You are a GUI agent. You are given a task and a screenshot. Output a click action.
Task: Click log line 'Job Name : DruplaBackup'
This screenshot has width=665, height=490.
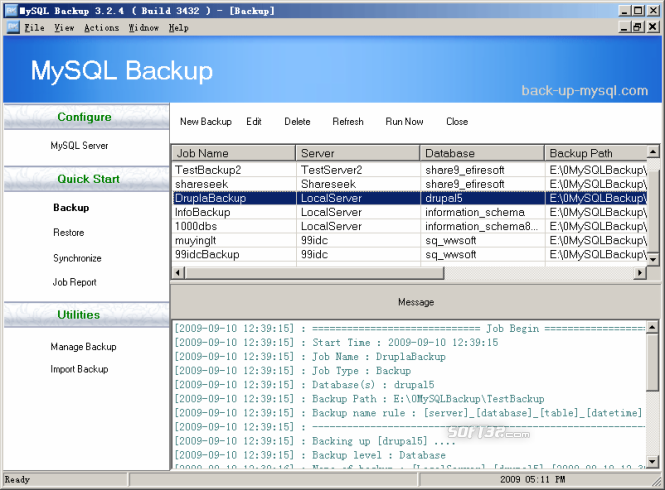[310, 356]
